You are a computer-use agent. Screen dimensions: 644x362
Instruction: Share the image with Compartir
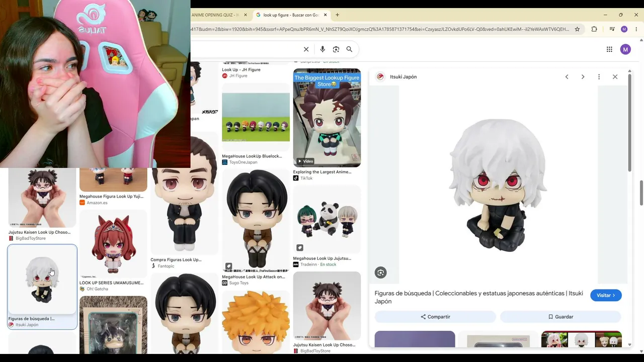pos(435,317)
